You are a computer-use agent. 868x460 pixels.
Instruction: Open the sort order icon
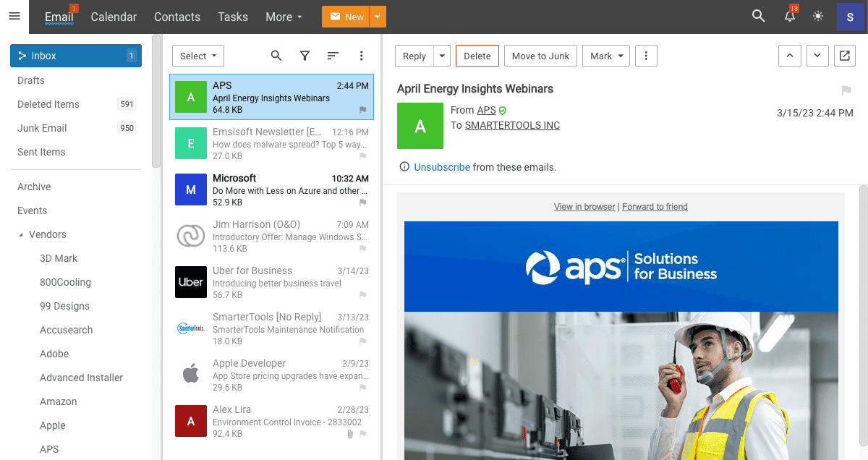point(333,56)
